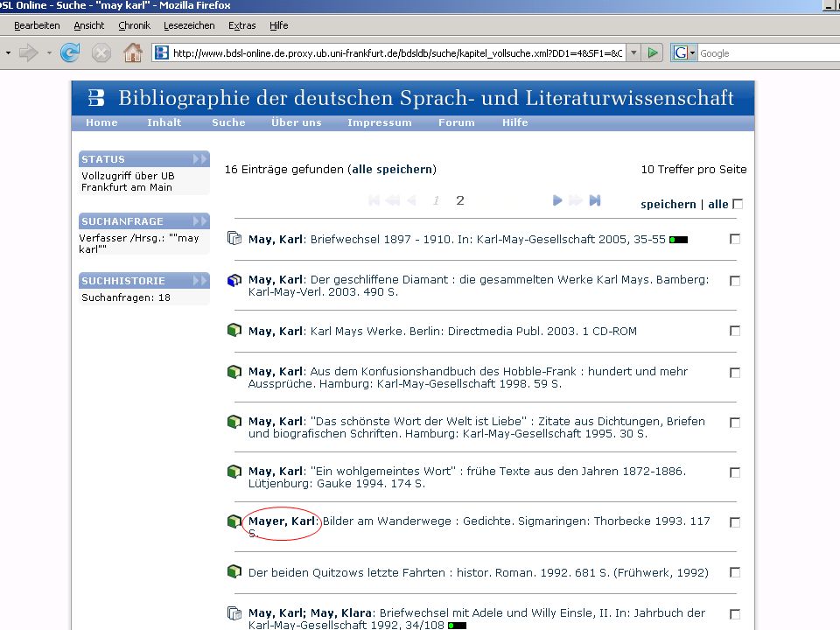Click the fast-forward pages arrow icon
The height and width of the screenshot is (630, 840).
pyautogui.click(x=576, y=200)
